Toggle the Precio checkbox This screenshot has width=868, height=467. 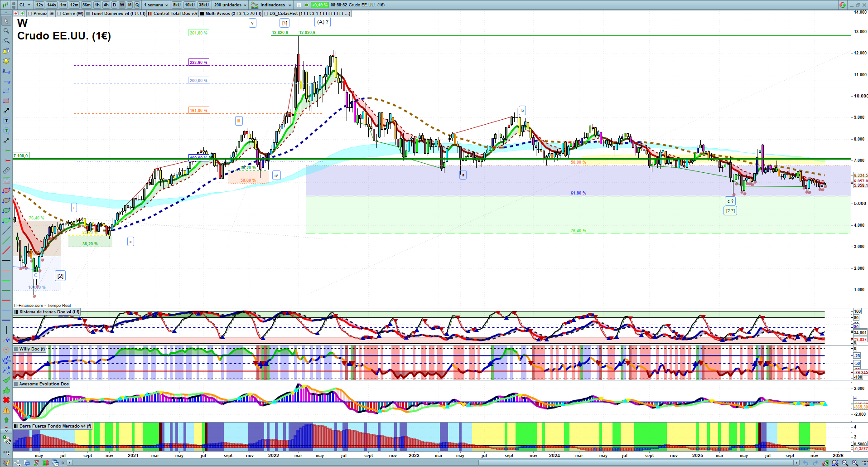tap(30, 14)
